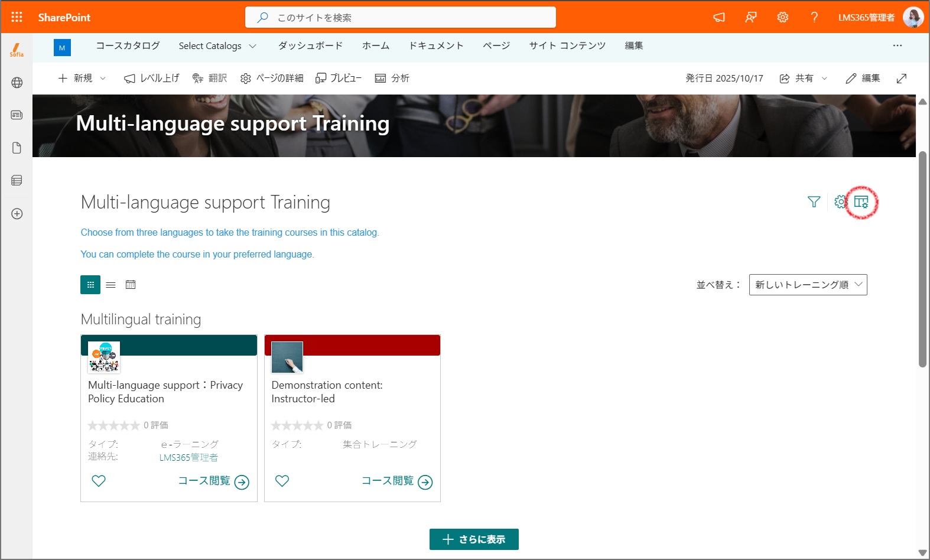Viewport: 930px width, 560px height.
Task: Click the scrollbar down arrow
Action: [922, 553]
